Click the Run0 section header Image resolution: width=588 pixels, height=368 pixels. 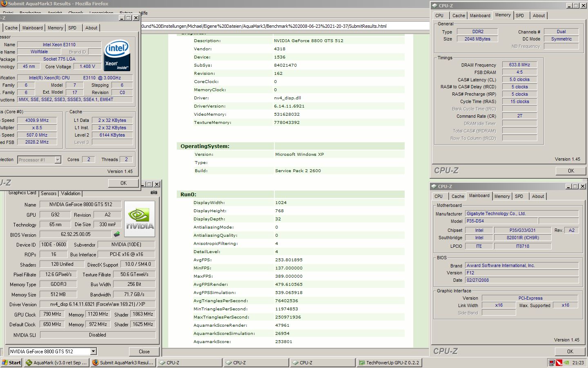tap(188, 195)
